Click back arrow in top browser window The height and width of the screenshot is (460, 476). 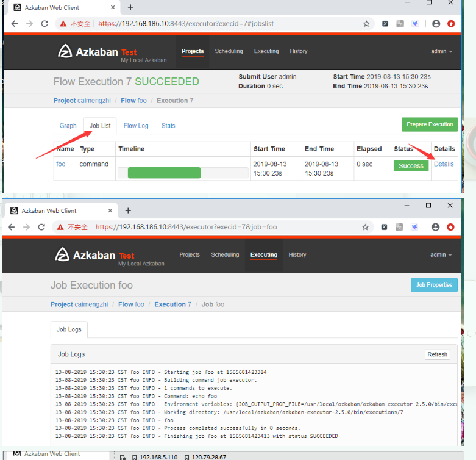point(14,24)
